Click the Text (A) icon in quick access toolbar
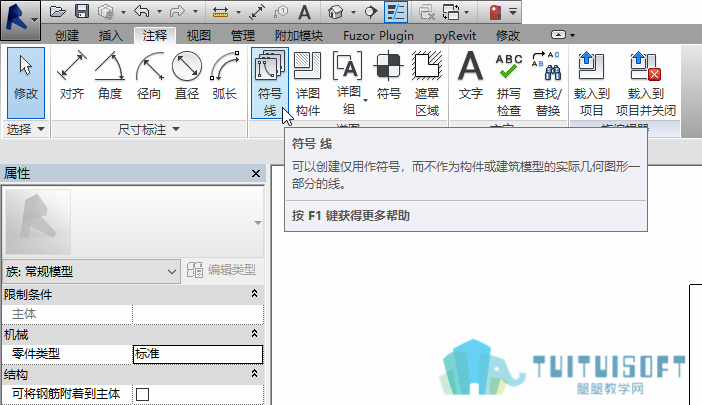Screen dimensions: 702x405 (304, 12)
